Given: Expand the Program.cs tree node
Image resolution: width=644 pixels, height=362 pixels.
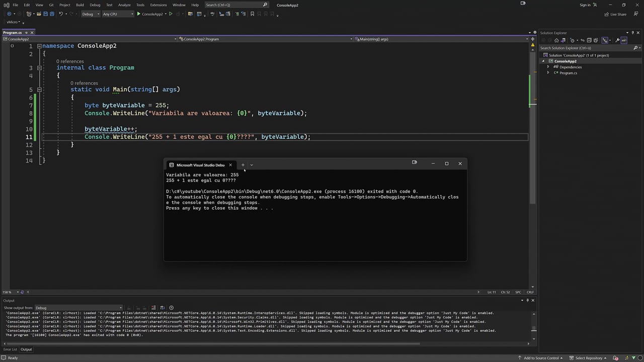Looking at the screenshot, I should (x=548, y=73).
